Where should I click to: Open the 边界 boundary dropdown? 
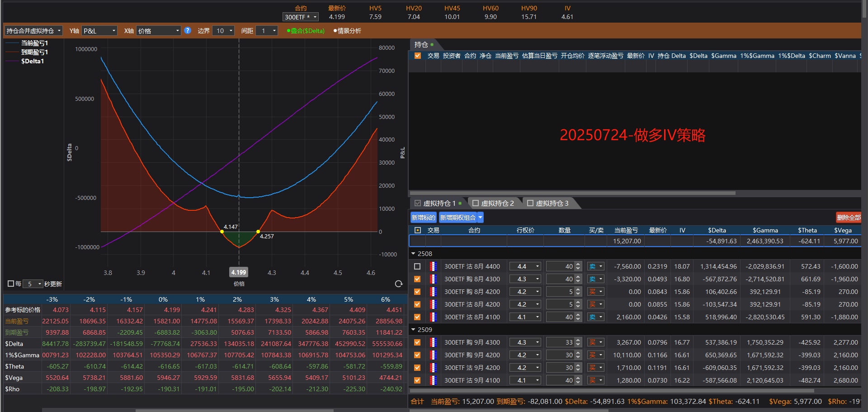point(223,31)
